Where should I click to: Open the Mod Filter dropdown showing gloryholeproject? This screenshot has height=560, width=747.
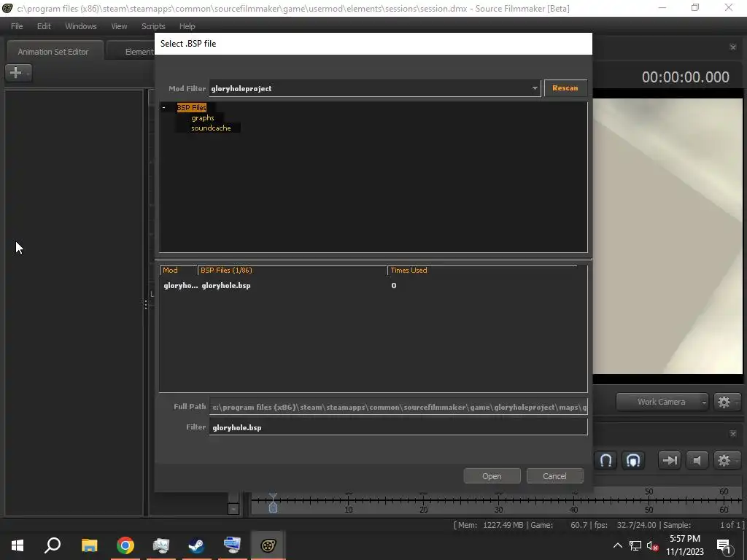[x=374, y=88]
